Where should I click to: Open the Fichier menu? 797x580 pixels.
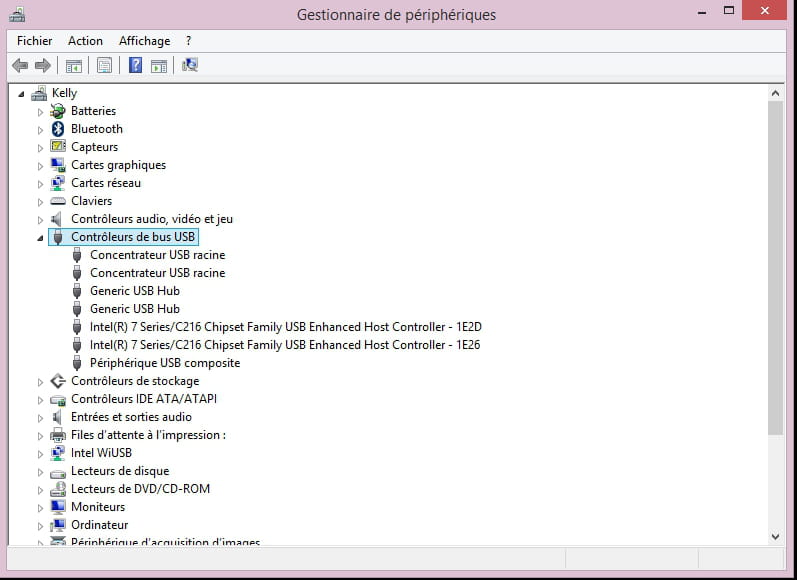(x=34, y=41)
